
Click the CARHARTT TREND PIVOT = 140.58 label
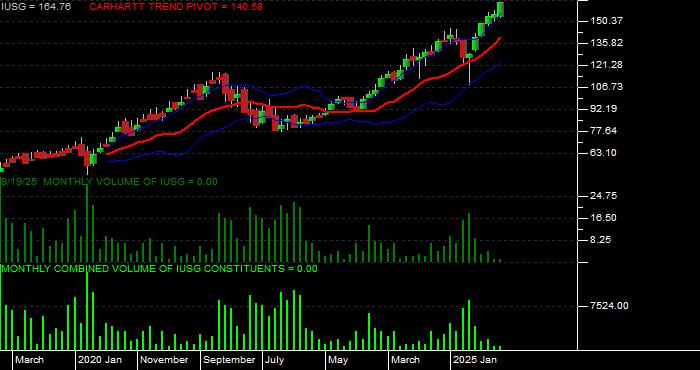coord(176,7)
